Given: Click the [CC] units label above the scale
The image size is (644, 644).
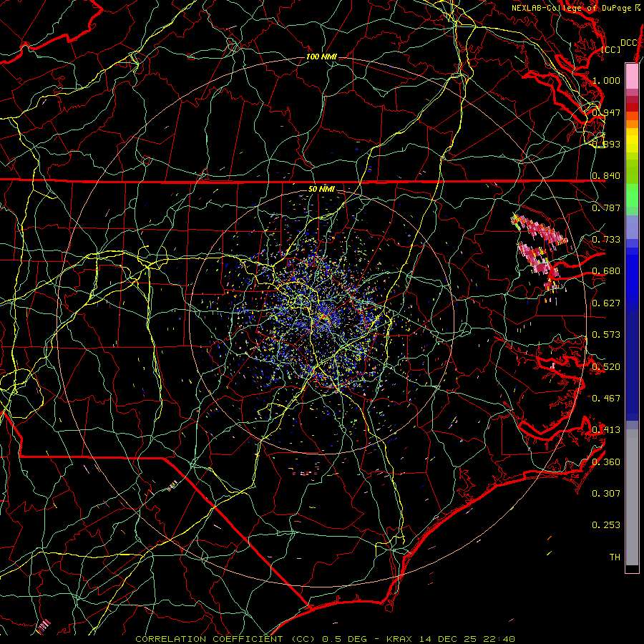Looking at the screenshot, I should 610,49.
